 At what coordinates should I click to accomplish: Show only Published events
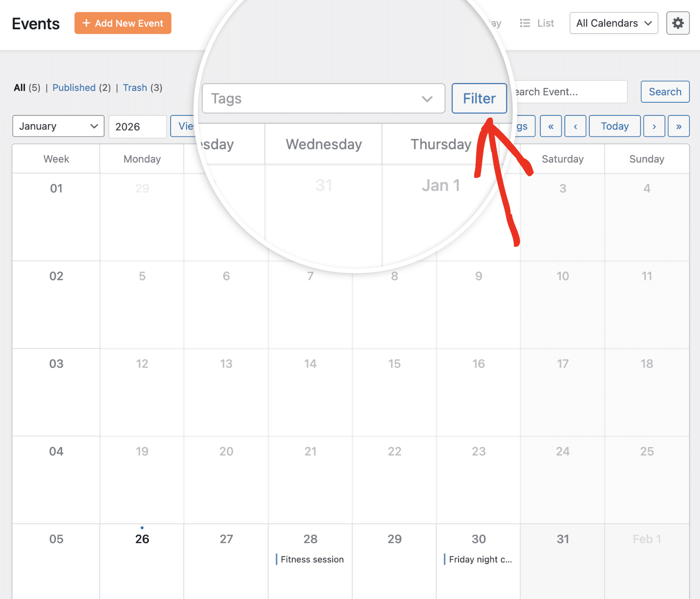pyautogui.click(x=73, y=87)
